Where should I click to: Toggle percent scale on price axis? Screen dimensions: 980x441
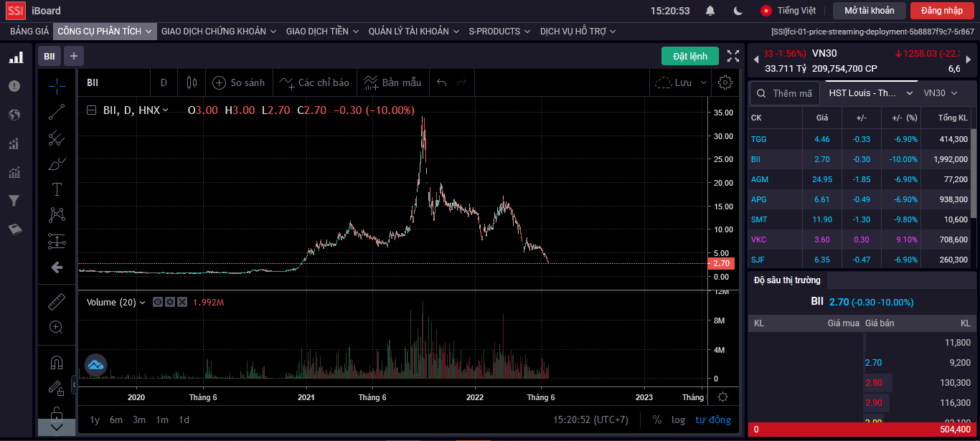657,419
